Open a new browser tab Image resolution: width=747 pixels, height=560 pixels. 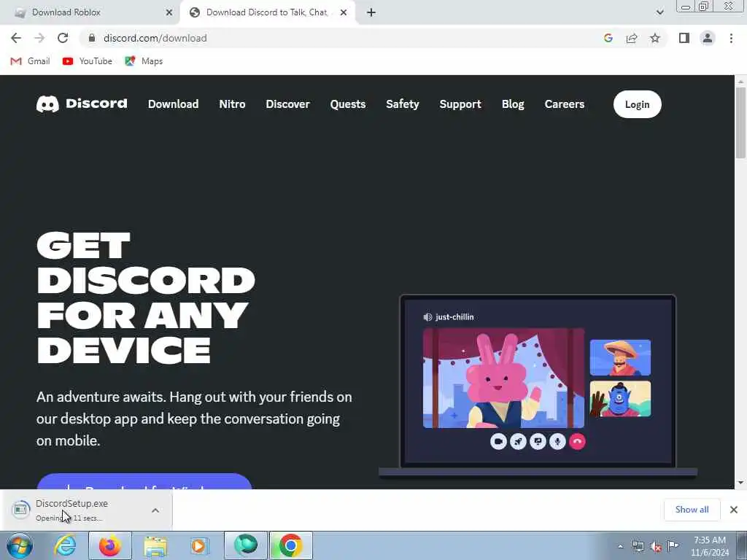[x=371, y=13]
